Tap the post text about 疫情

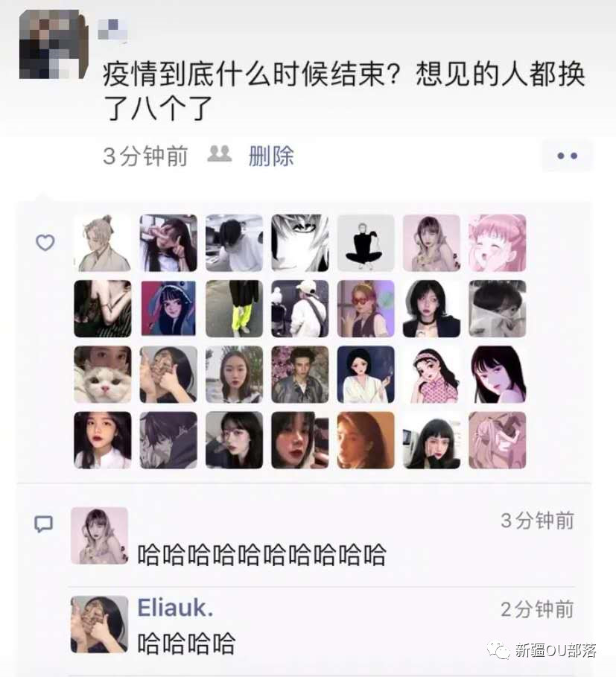click(343, 91)
